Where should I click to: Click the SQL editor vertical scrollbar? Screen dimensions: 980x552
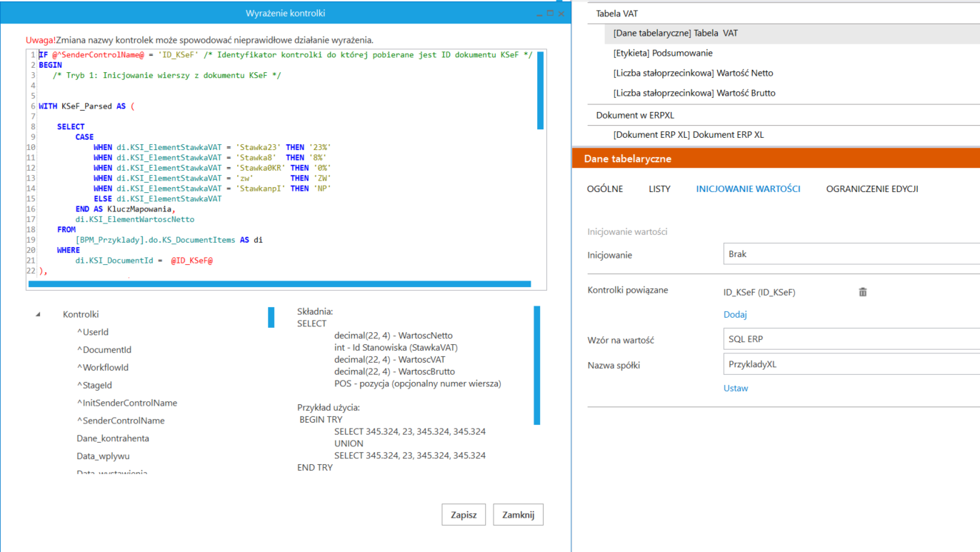pyautogui.click(x=540, y=91)
